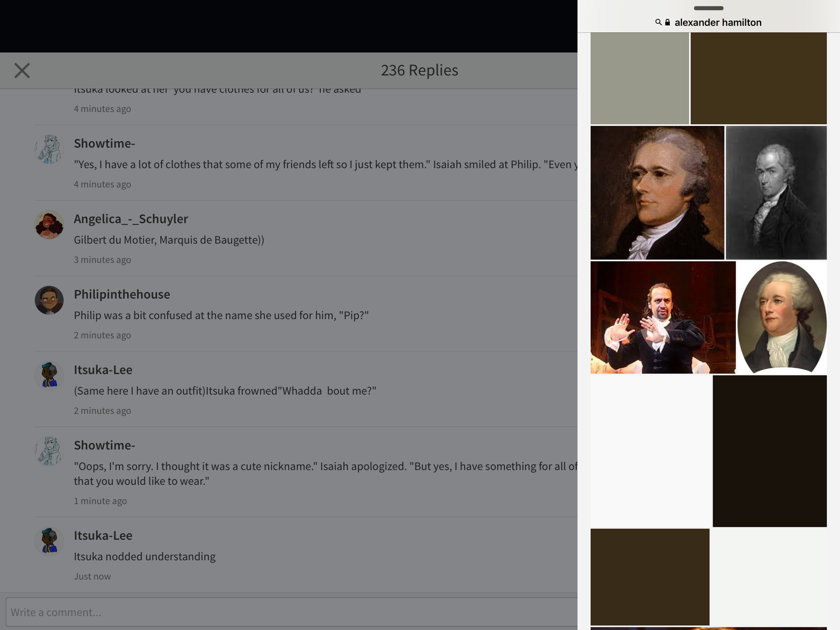Image resolution: width=840 pixels, height=630 pixels.
Task: Tap the slide-over grabber handle at top
Action: (709, 8)
